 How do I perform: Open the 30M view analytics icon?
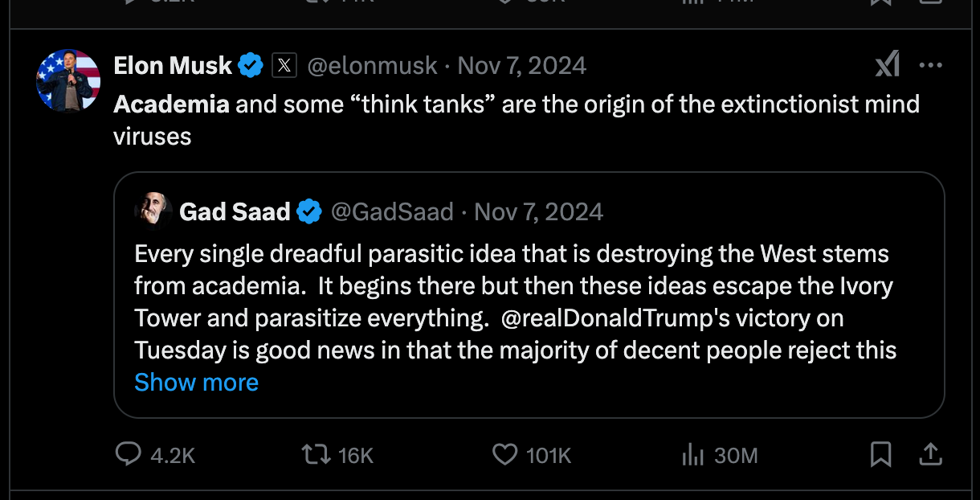(x=692, y=455)
